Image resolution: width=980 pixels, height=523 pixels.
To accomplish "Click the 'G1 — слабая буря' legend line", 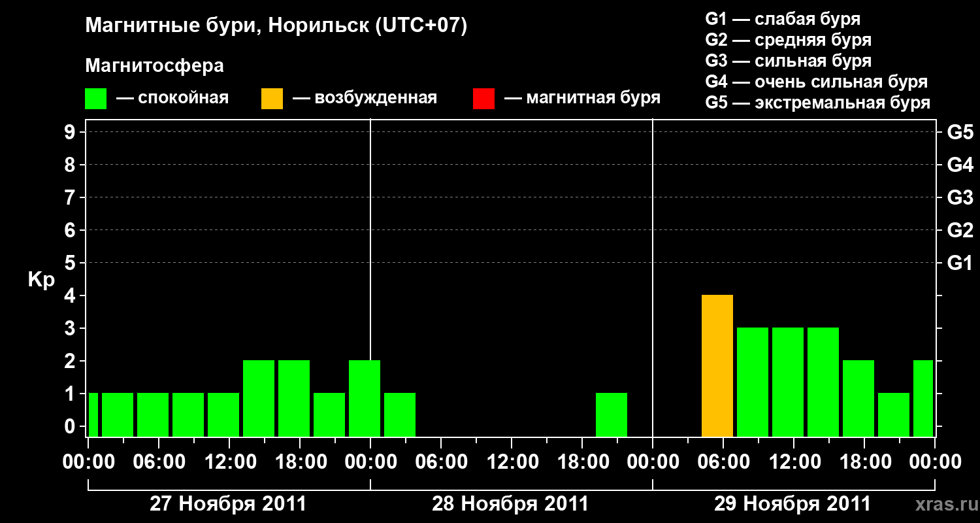I will pyautogui.click(x=783, y=19).
